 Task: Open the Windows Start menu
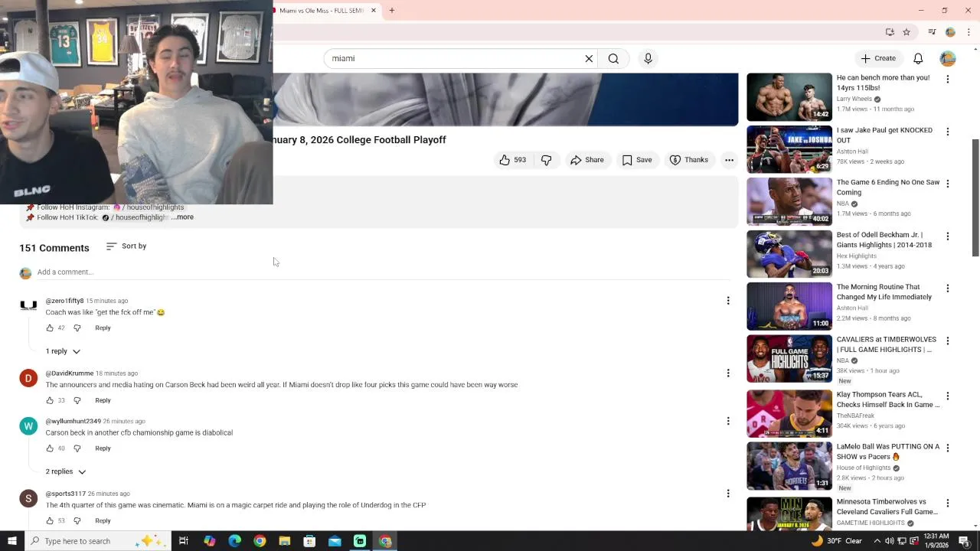pos(12,541)
